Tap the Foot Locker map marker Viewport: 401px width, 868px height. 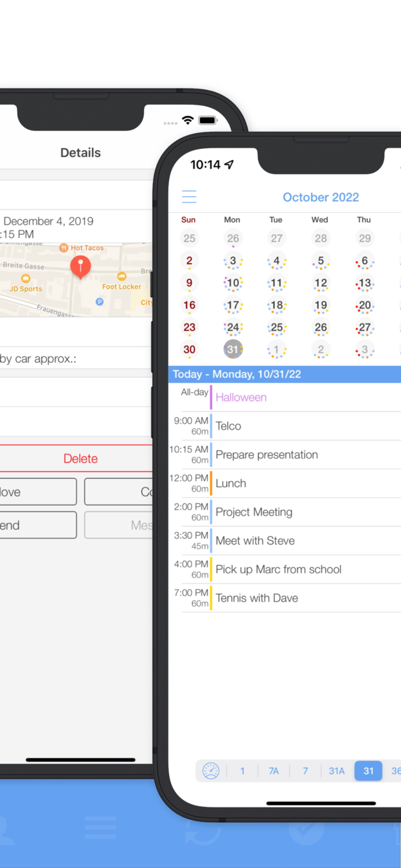point(122,277)
